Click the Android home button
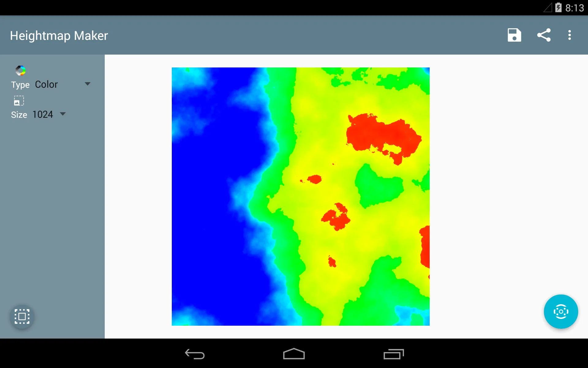Viewport: 588px width, 368px height. (294, 353)
